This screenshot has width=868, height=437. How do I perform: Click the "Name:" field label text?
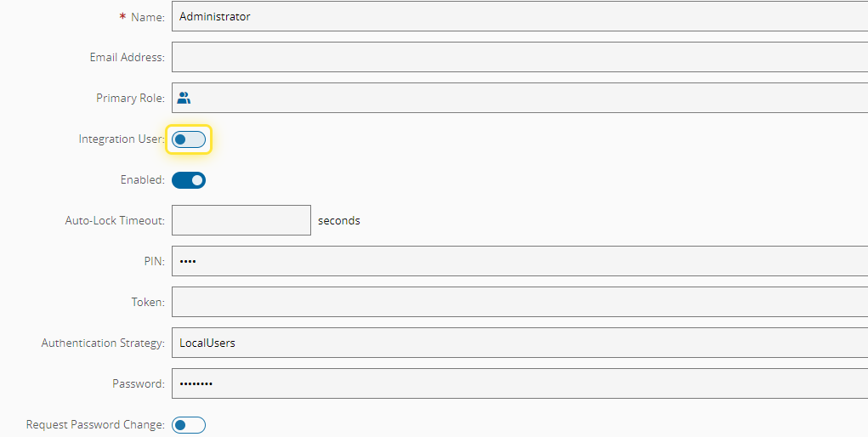[x=147, y=17]
